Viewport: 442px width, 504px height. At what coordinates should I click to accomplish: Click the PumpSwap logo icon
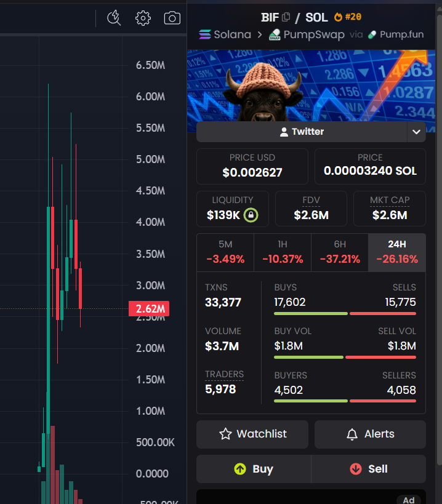click(275, 34)
